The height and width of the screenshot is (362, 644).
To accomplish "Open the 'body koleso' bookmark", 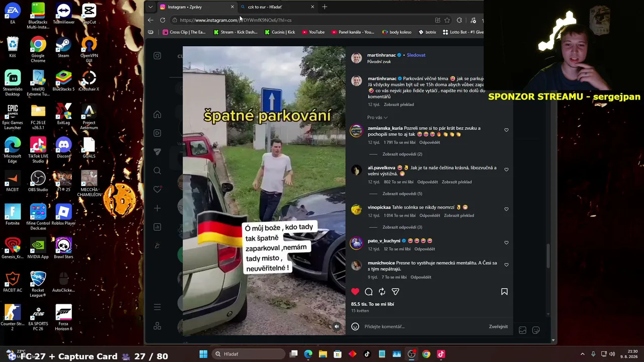I will click(x=397, y=32).
